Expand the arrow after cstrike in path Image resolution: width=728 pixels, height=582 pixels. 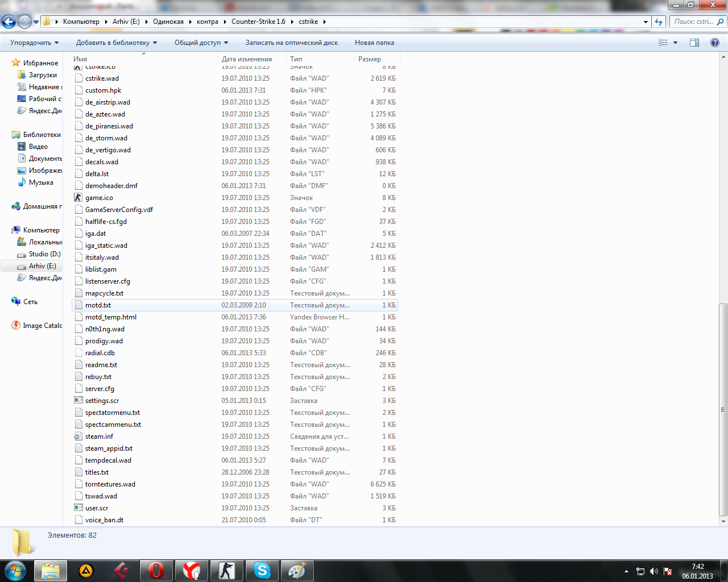click(x=325, y=22)
